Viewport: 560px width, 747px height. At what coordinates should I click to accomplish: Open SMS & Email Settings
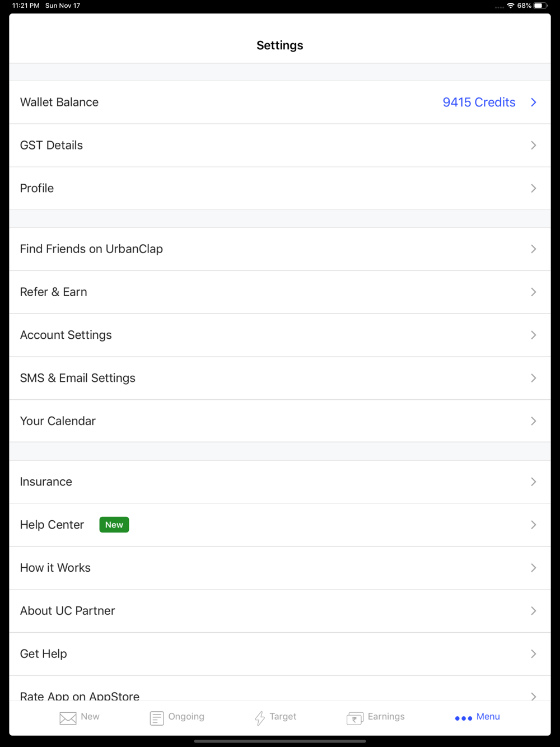tap(280, 378)
